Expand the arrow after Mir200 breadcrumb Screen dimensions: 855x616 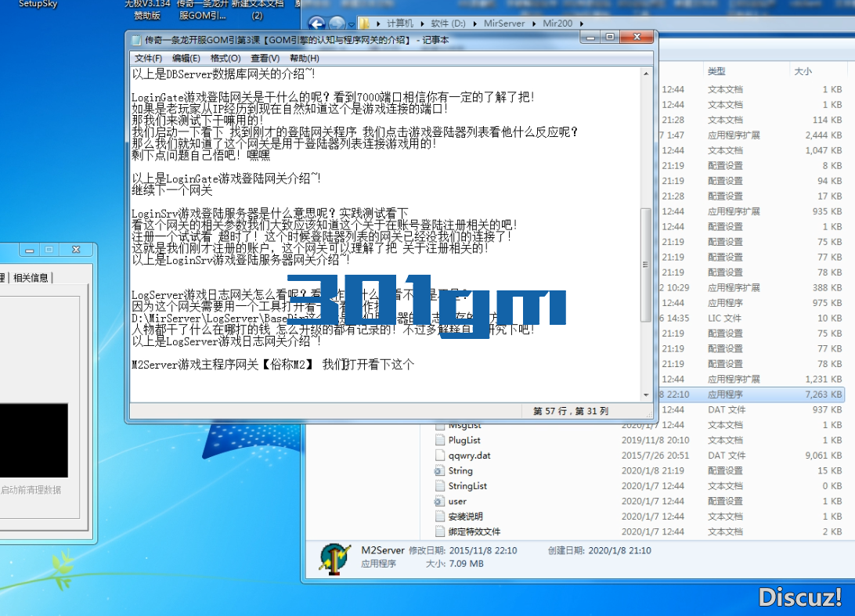(x=581, y=23)
